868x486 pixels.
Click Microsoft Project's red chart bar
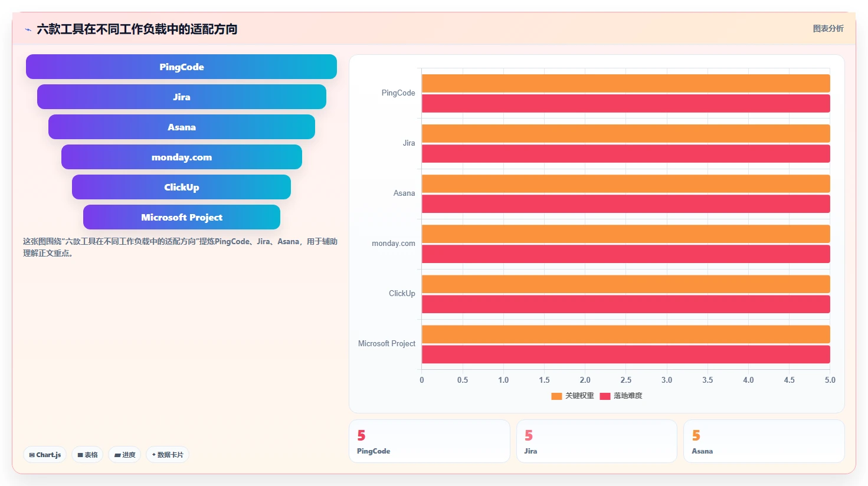(625, 354)
